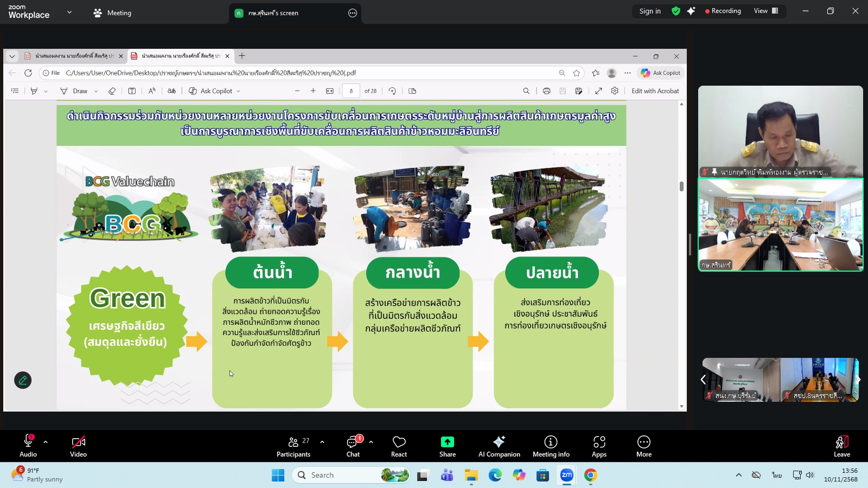The height and width of the screenshot is (488, 868).
Task: Toggle fit-to-width page view in the PDF
Action: [x=330, y=91]
